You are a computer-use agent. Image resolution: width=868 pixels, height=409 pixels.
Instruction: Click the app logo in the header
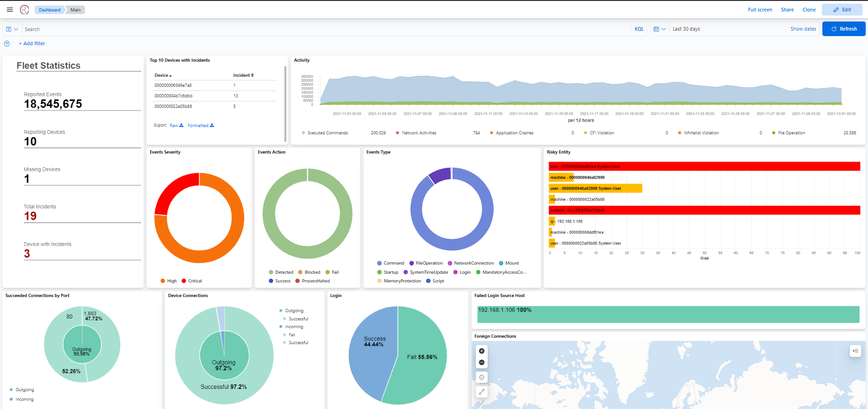coord(25,10)
